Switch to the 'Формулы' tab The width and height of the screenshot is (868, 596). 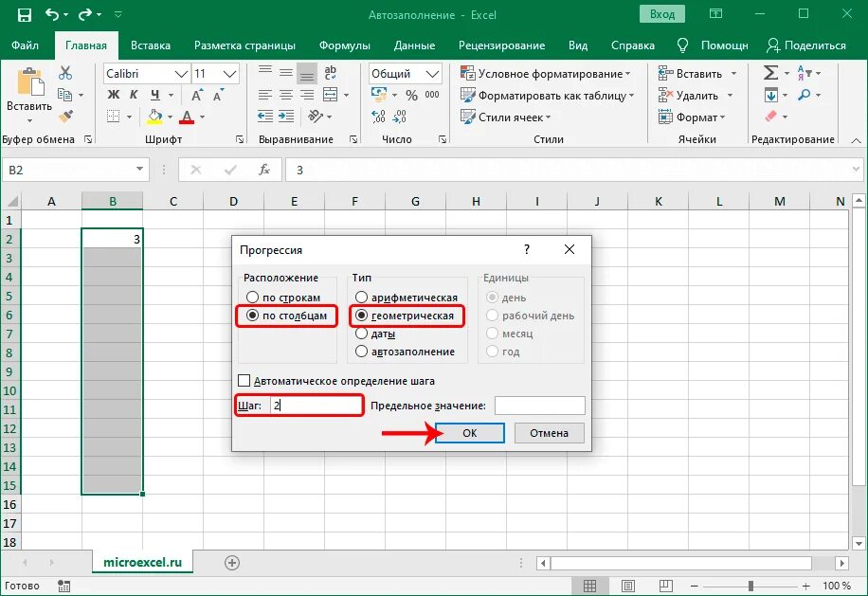tap(344, 45)
